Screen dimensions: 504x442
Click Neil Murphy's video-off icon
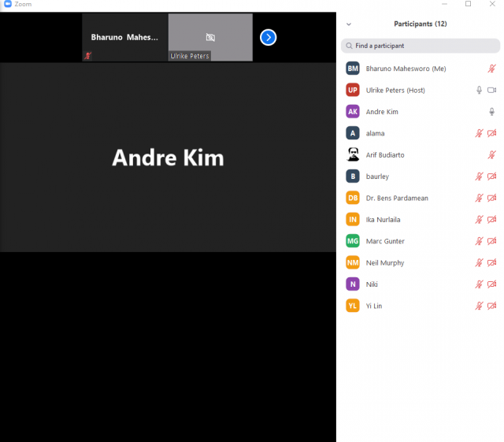491,262
